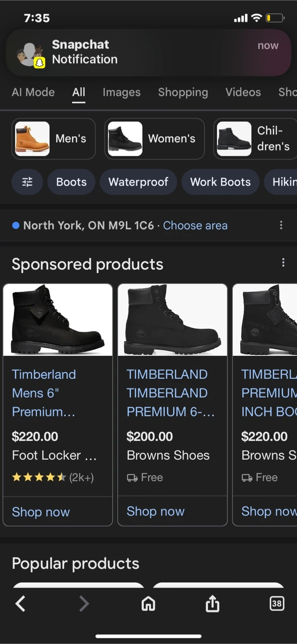Open Sponsored products more options menu
The image size is (297, 644).
point(283,263)
